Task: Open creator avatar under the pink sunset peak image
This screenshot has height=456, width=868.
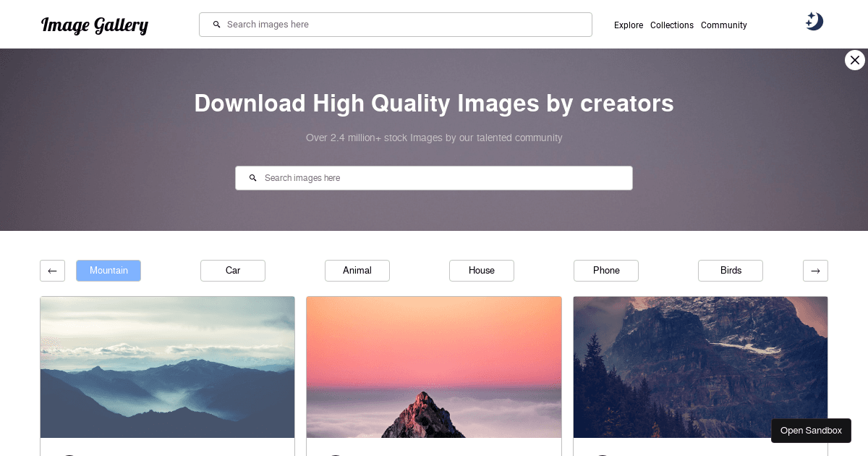Action: [x=335, y=454]
